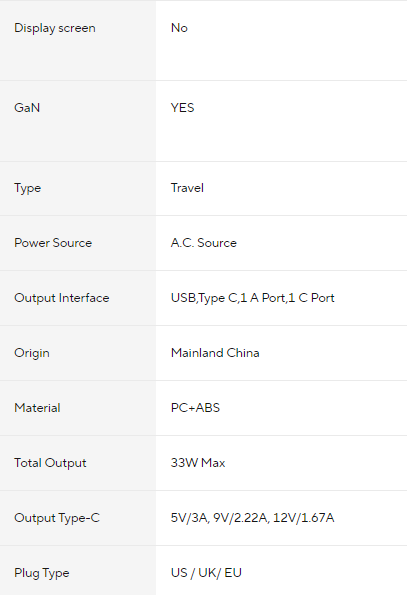Screen dimensions: 407x595
Task: Select the PC+ABS material value
Action: [195, 408]
